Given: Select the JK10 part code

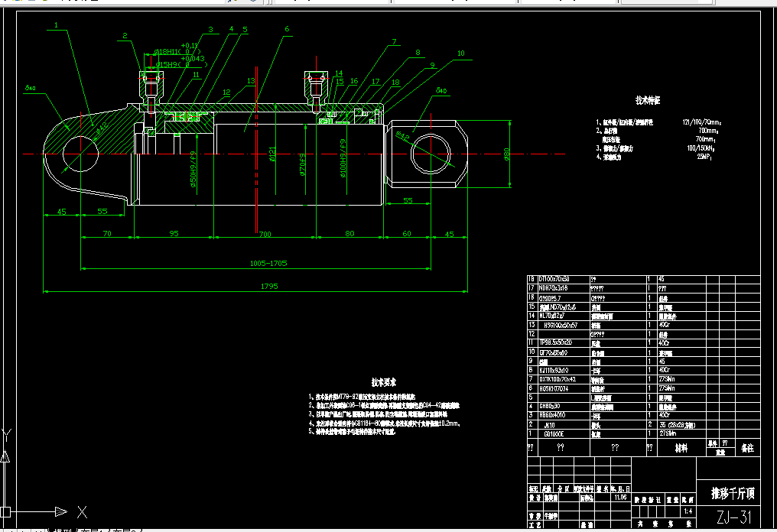Looking at the screenshot, I should 550,425.
